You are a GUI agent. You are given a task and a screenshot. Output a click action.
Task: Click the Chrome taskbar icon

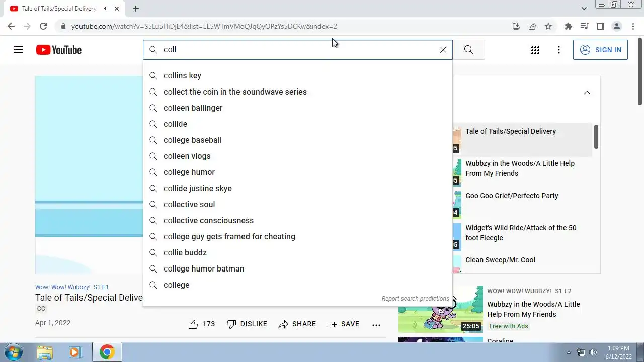(x=107, y=352)
